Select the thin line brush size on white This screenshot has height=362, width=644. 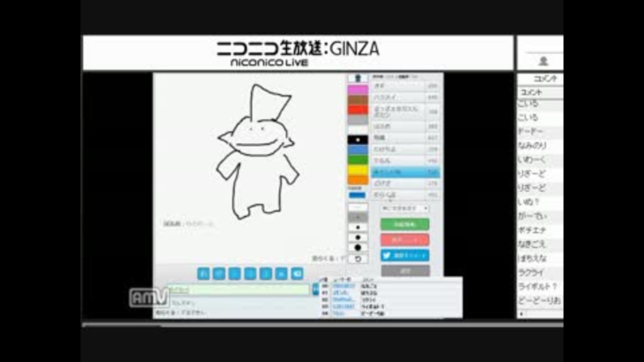point(358,207)
